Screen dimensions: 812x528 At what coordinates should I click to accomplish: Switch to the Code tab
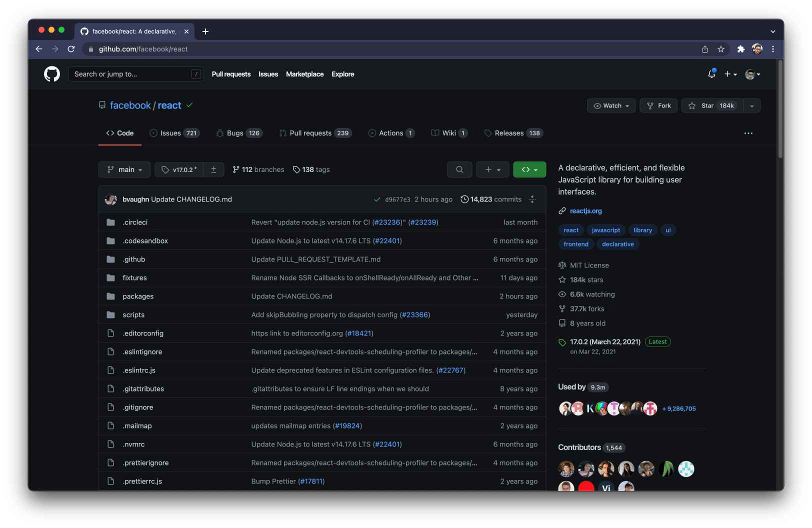pos(120,133)
